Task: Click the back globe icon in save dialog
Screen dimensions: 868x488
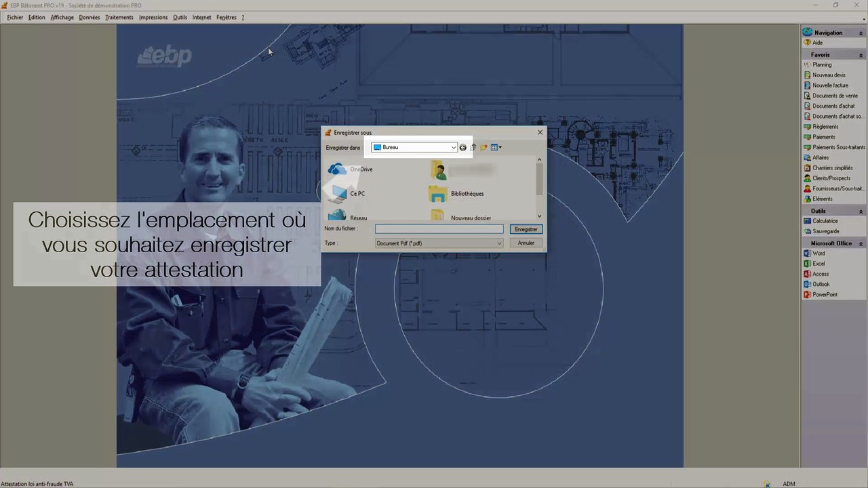Action: (463, 148)
